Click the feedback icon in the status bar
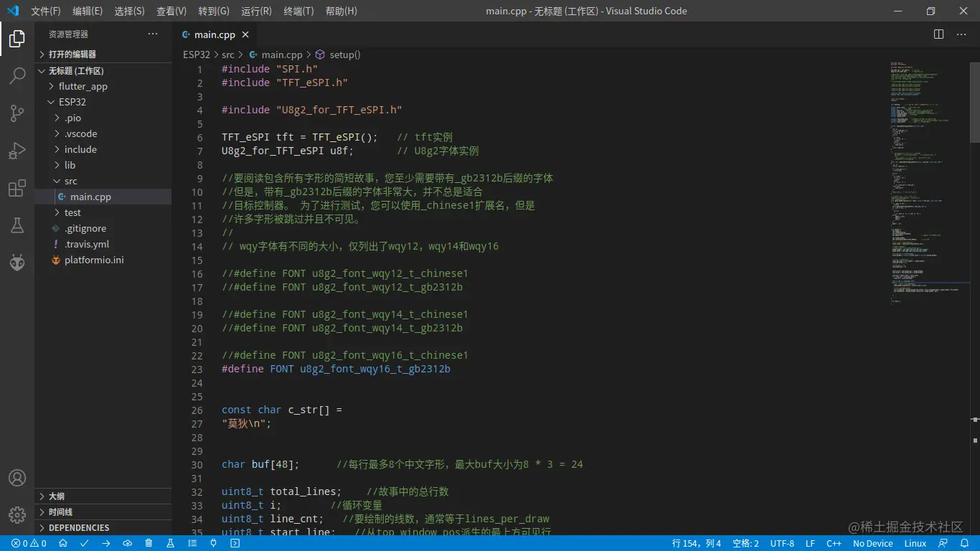Image resolution: width=980 pixels, height=551 pixels. [x=943, y=544]
